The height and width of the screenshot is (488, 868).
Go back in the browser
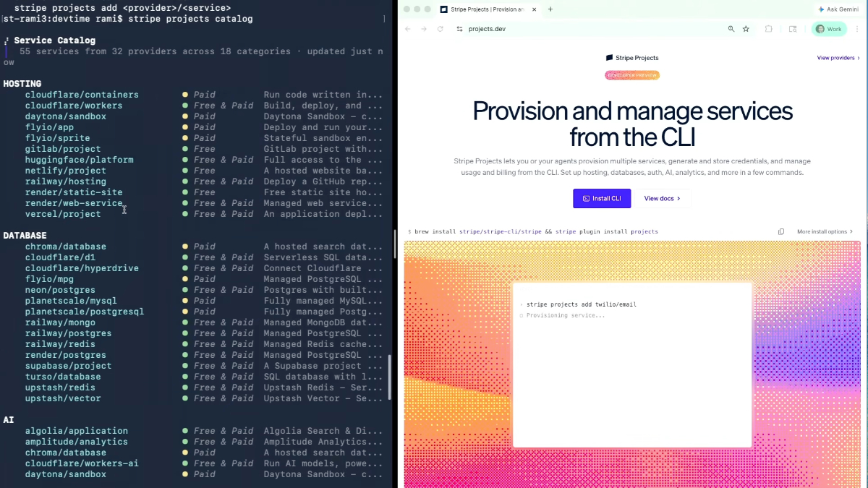(407, 29)
